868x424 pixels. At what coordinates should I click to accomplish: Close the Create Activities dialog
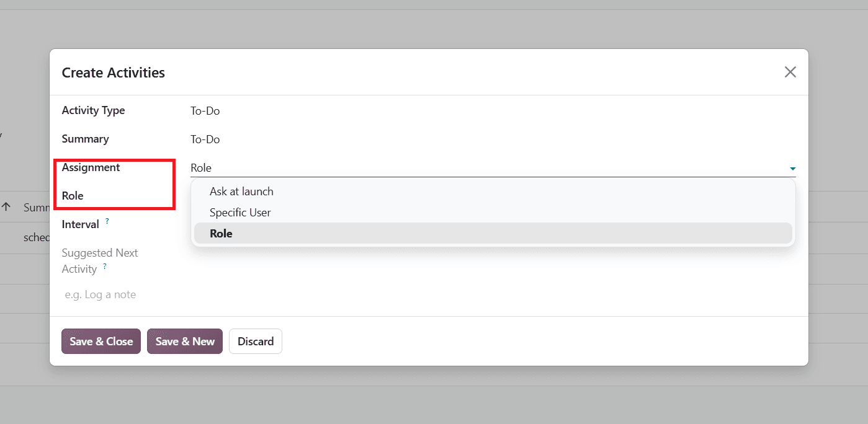[x=790, y=72]
